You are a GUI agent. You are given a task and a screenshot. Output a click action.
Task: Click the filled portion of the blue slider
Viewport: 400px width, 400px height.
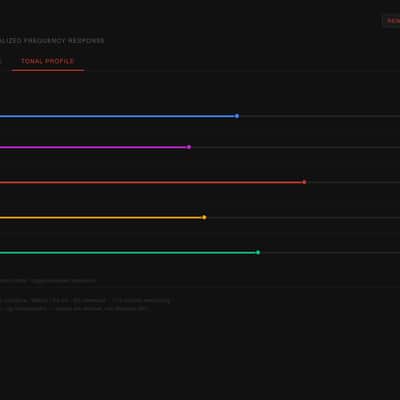117,116
